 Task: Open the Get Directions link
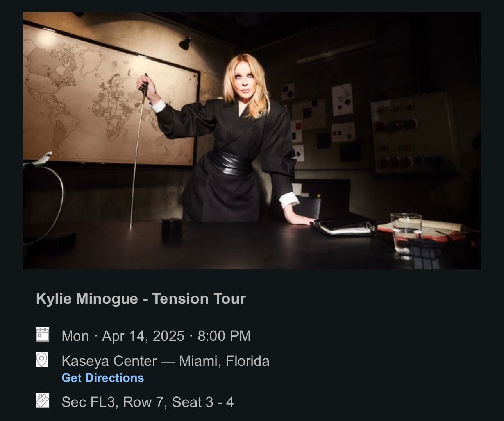[103, 378]
